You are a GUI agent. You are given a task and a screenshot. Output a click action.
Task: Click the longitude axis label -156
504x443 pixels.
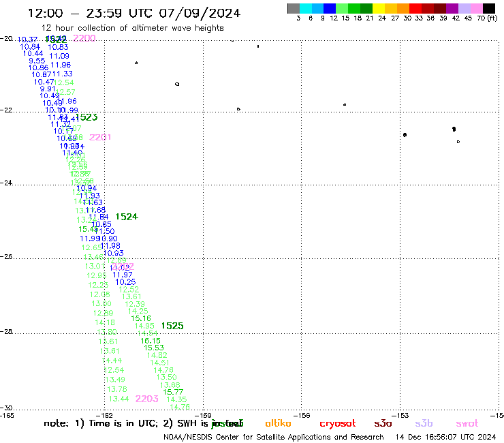302,415
